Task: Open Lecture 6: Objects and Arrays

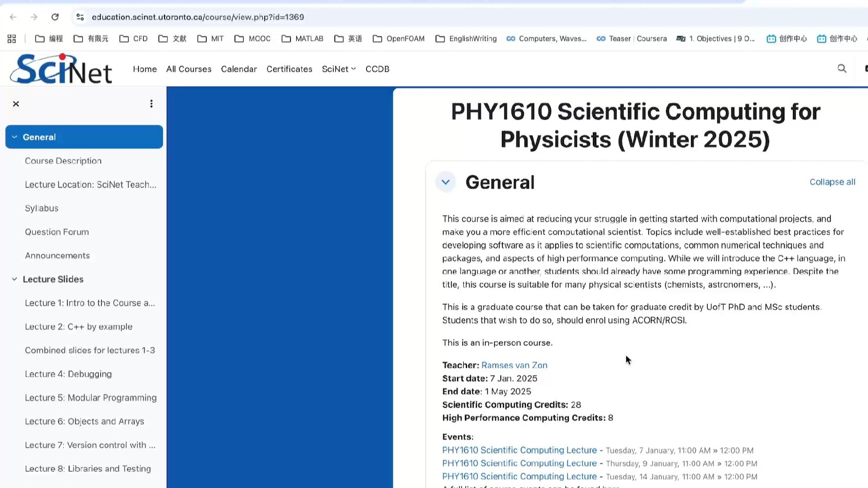Action: click(x=85, y=421)
